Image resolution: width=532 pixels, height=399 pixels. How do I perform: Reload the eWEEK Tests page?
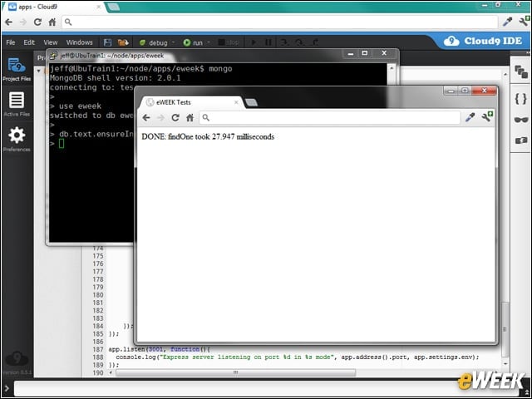click(x=175, y=118)
